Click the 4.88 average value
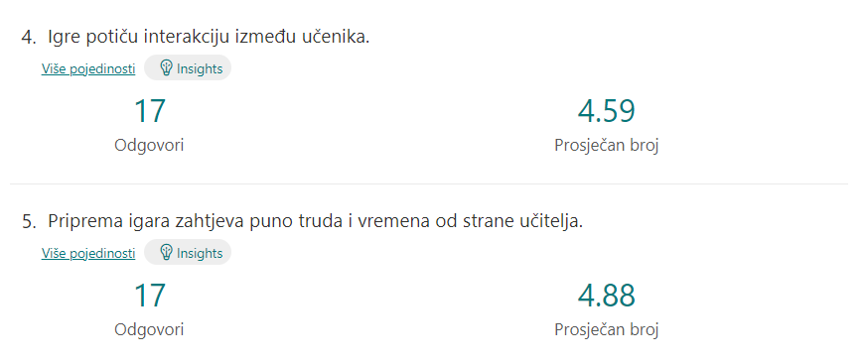The image size is (868, 362). pyautogui.click(x=606, y=296)
